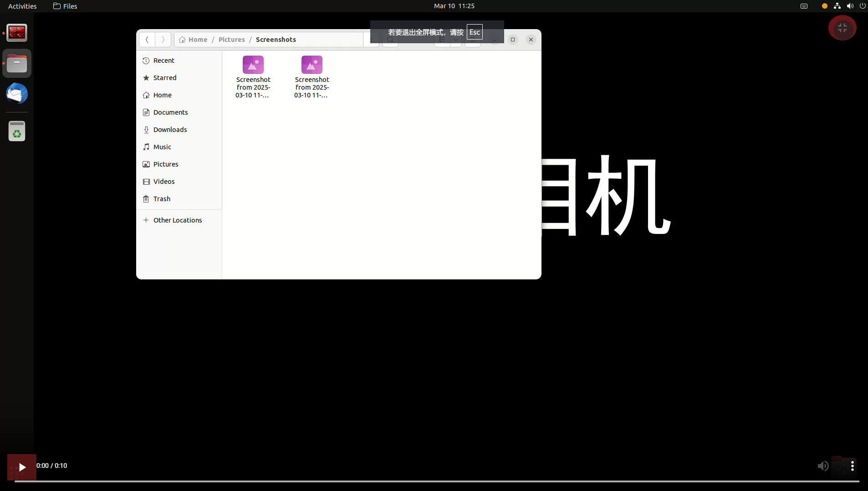868x491 pixels.
Task: Select the Starred sidebar item
Action: (165, 77)
